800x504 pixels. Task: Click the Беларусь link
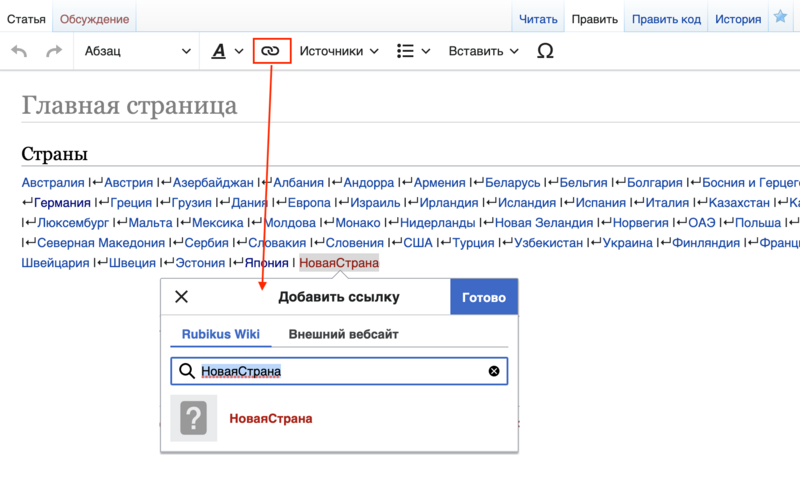[x=512, y=182]
